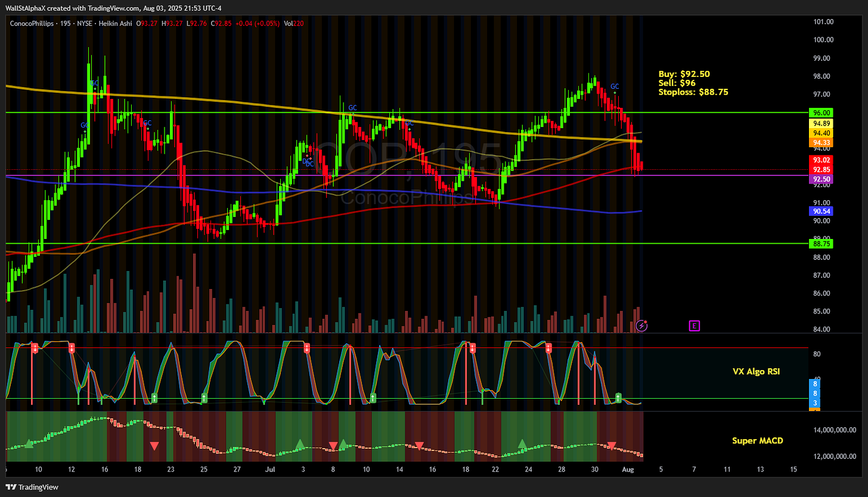Click the '28' label on the date axis
This screenshot has height=497, width=868.
tap(562, 470)
